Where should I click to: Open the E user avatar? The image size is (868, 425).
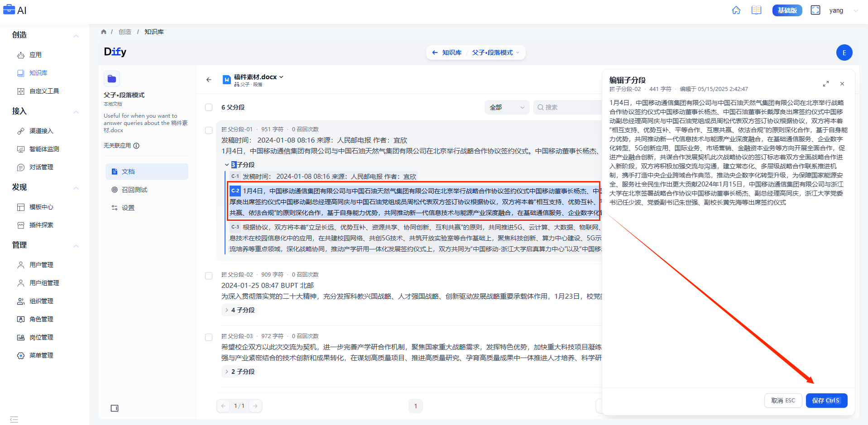(844, 53)
